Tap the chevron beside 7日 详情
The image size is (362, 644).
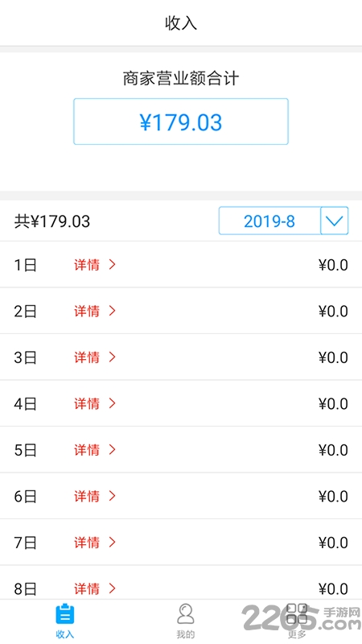pyautogui.click(x=112, y=543)
